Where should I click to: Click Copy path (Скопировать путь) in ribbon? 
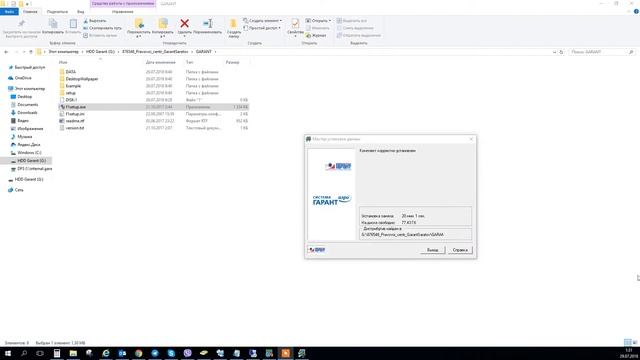point(102,28)
